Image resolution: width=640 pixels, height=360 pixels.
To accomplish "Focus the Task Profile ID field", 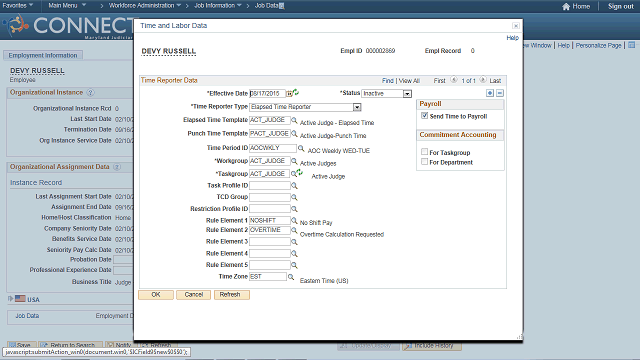I will [270, 186].
